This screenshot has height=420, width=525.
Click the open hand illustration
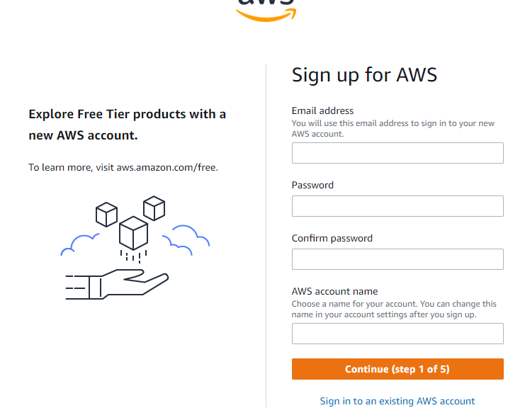(117, 284)
